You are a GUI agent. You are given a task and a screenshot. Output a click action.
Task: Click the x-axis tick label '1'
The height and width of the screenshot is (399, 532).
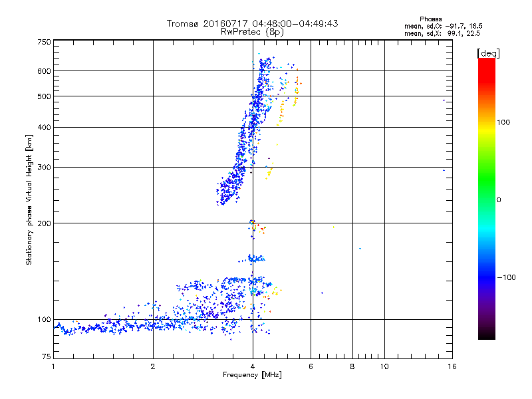coord(53,366)
